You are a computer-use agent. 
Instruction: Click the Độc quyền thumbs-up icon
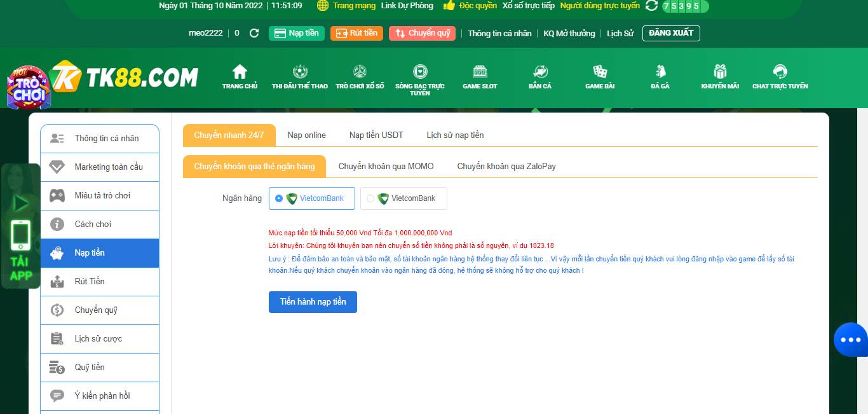click(449, 6)
